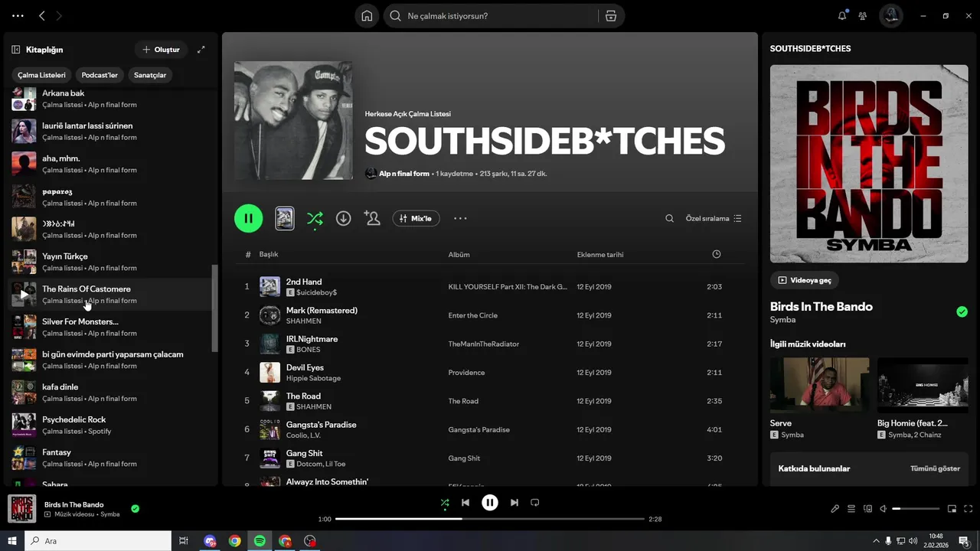Image resolution: width=980 pixels, height=551 pixels.
Task: Select the Çalma Listeleri filter chip
Action: [41, 75]
